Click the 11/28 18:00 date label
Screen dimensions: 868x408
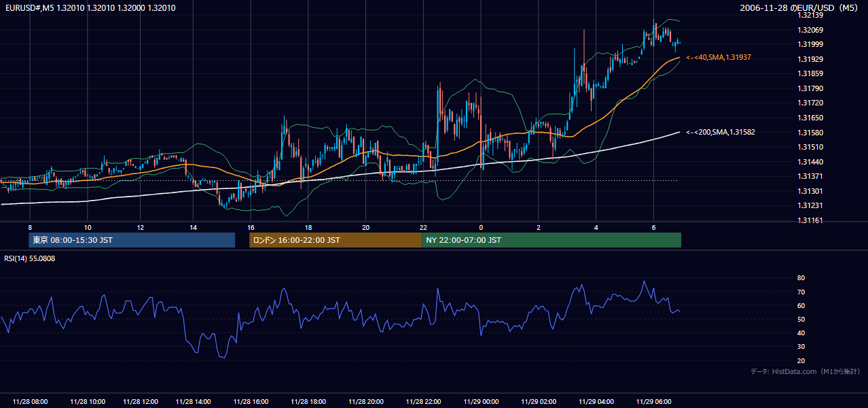point(308,402)
